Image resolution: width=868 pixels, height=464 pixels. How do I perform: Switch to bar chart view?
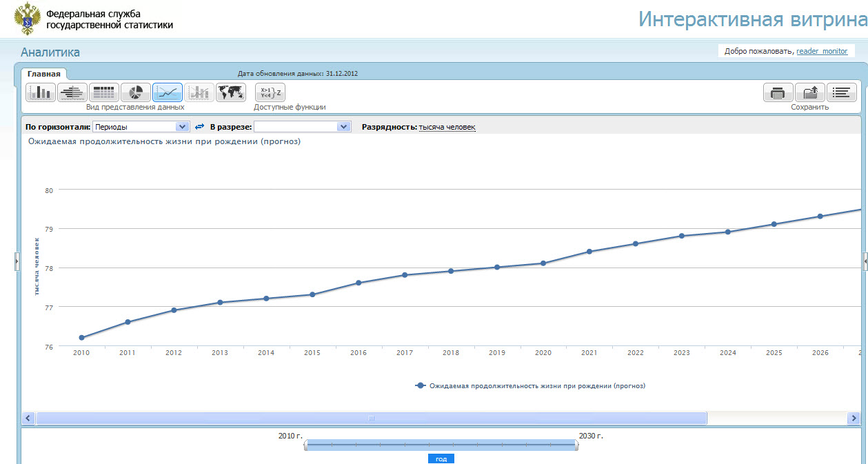coord(41,92)
